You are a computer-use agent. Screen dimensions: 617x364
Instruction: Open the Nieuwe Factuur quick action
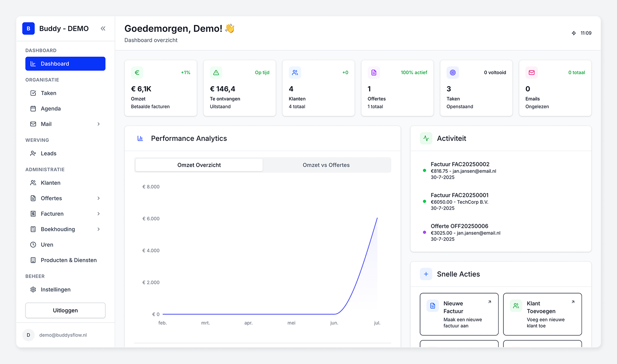coord(459,314)
